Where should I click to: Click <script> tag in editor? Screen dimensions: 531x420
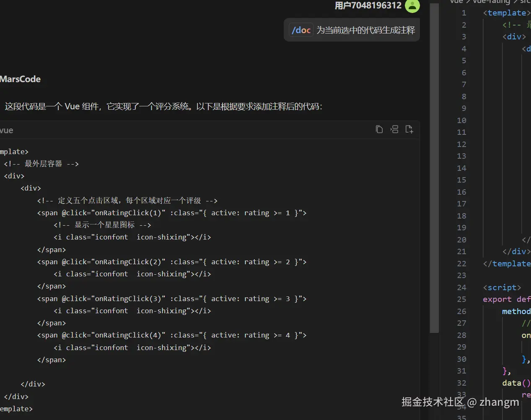[x=502, y=288]
